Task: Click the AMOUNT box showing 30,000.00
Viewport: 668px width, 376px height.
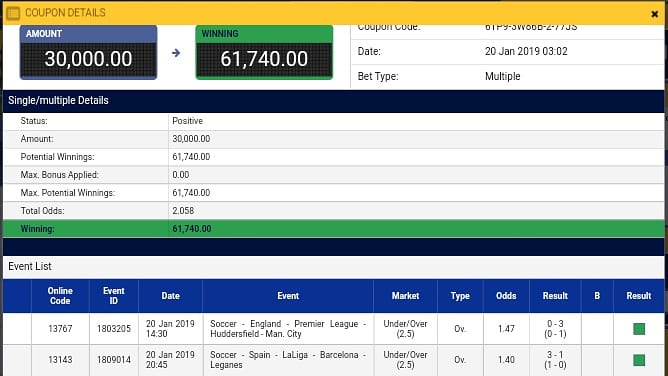Action: pos(88,52)
